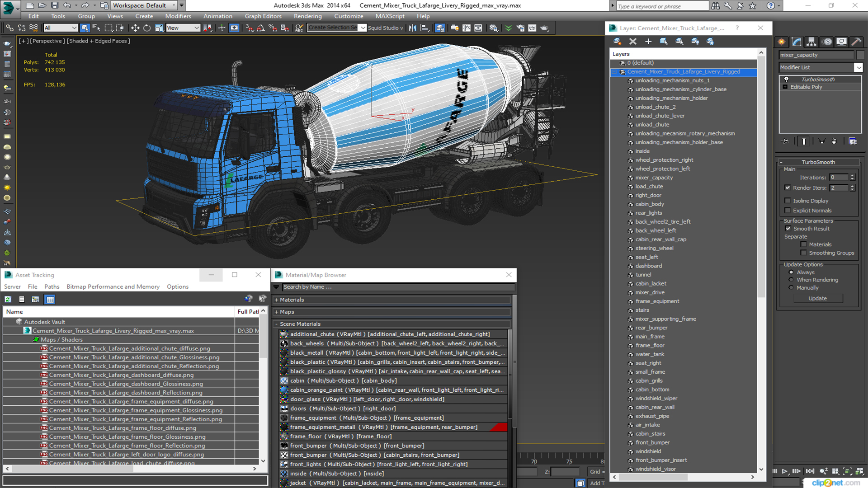Open the Modify command panel tab
The image size is (868, 488).
point(797,42)
